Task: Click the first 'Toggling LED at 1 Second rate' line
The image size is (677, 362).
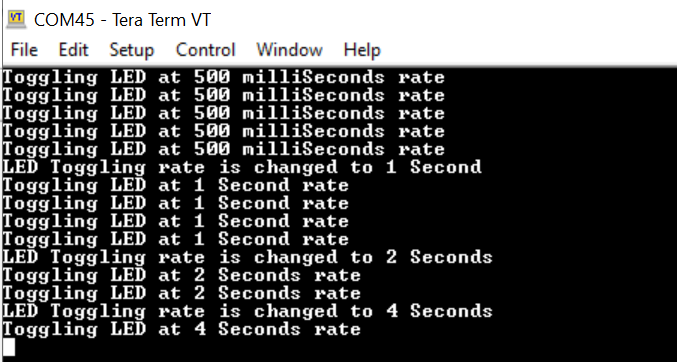Action: click(176, 186)
